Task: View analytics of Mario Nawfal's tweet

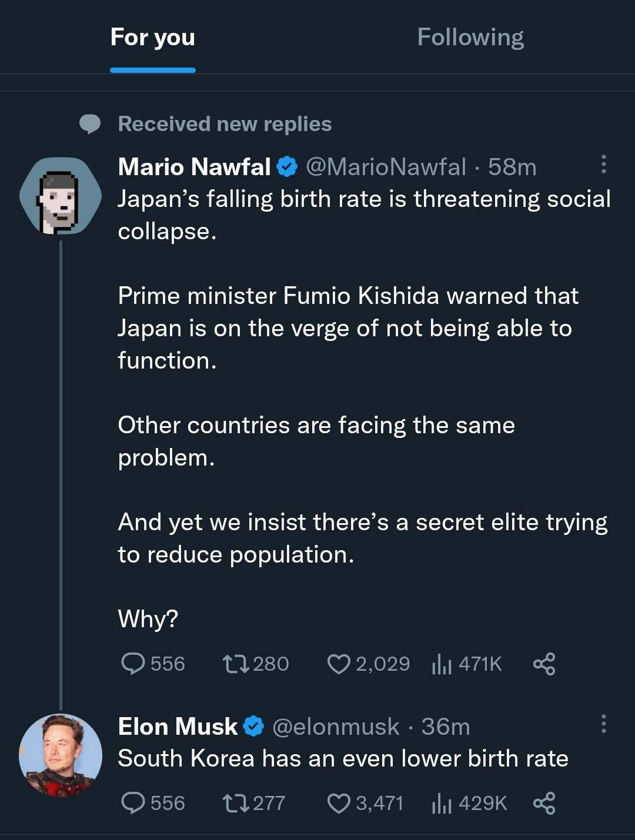Action: 442,664
